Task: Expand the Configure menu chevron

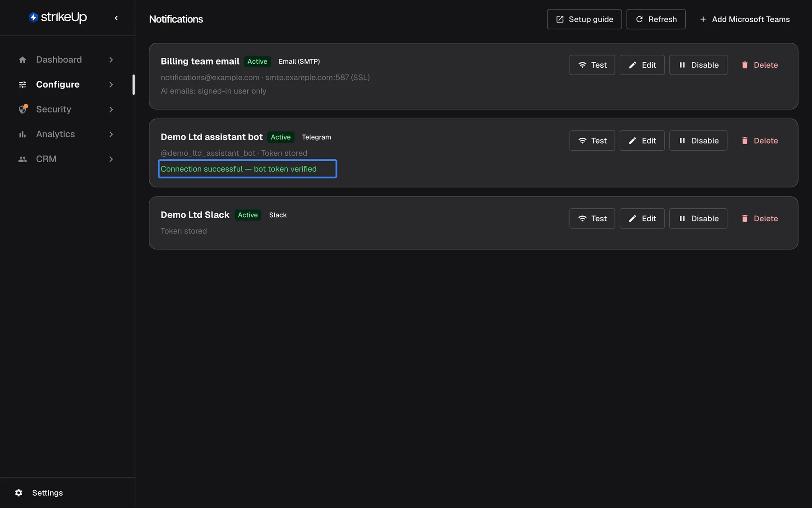Action: pos(111,84)
